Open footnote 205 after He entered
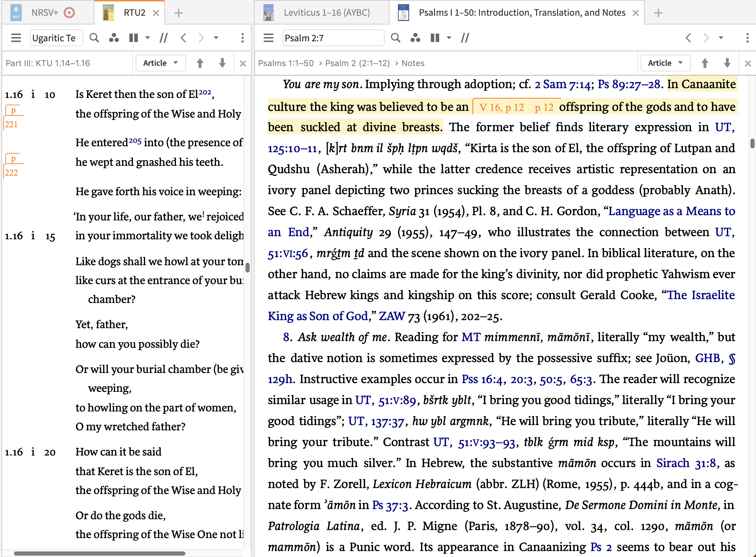 pyautogui.click(x=135, y=141)
